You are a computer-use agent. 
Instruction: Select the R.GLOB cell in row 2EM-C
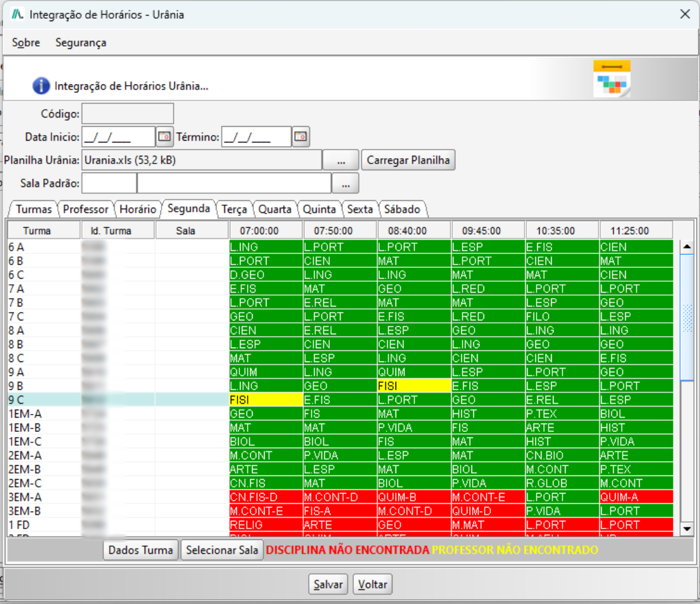point(563,483)
